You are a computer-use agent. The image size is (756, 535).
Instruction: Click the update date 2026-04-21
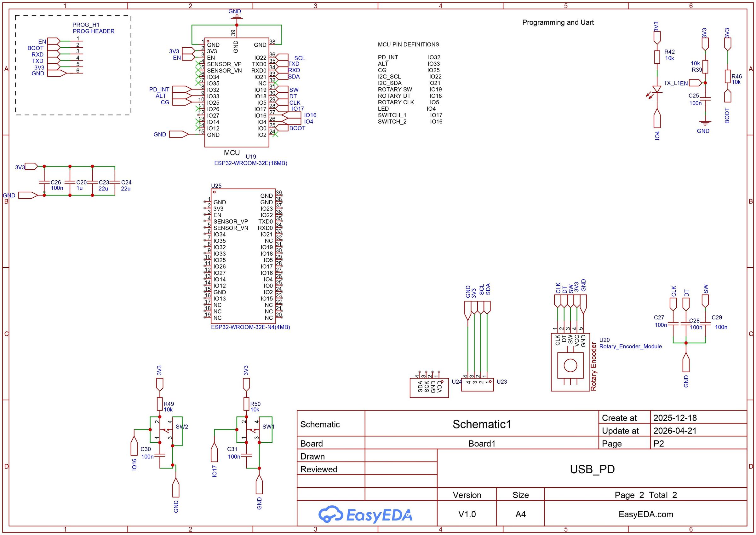pyautogui.click(x=675, y=431)
